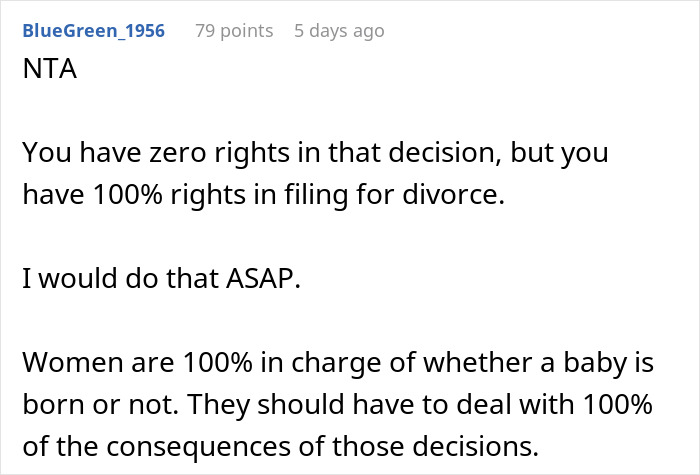Click the line 'of the consequences of those decisions.'
The width and height of the screenshot is (700, 475).
(281, 446)
